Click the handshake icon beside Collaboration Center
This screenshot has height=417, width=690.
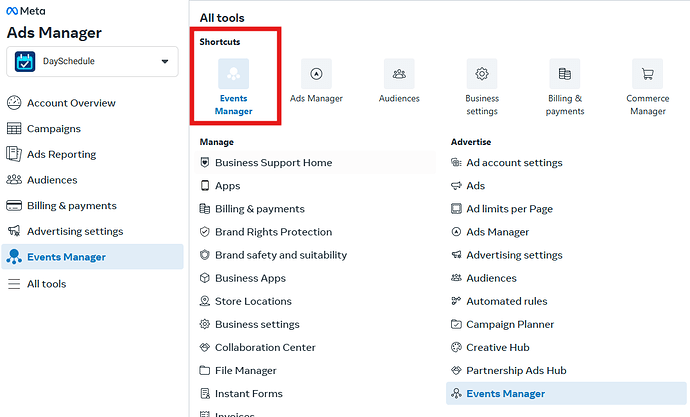point(205,347)
